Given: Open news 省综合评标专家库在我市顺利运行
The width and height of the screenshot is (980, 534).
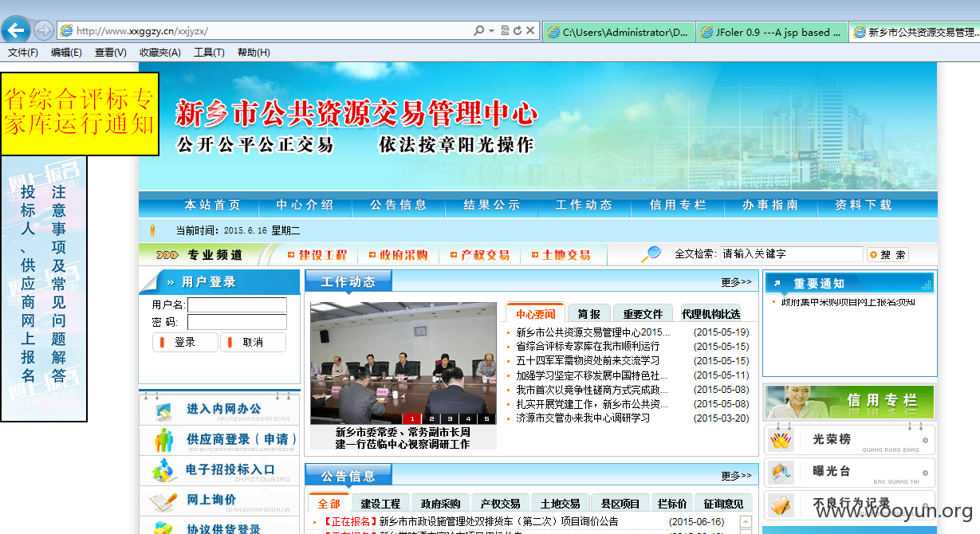Looking at the screenshot, I should [x=588, y=347].
